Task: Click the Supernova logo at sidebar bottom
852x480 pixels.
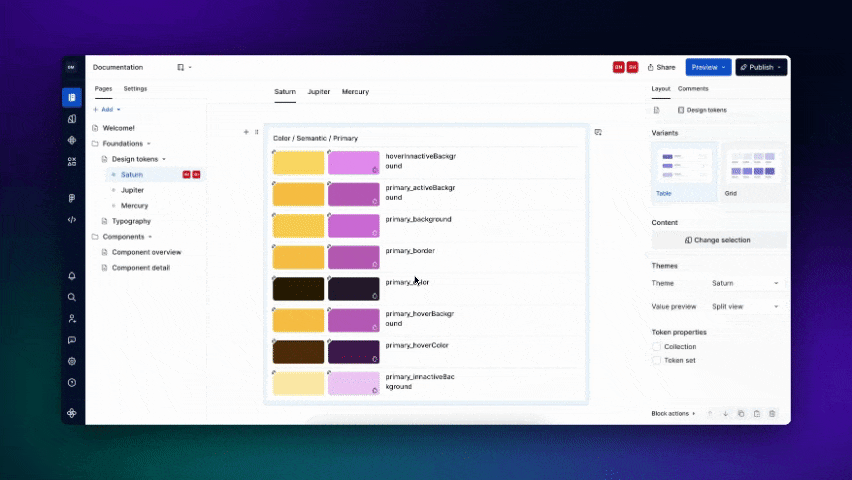Action: point(72,413)
